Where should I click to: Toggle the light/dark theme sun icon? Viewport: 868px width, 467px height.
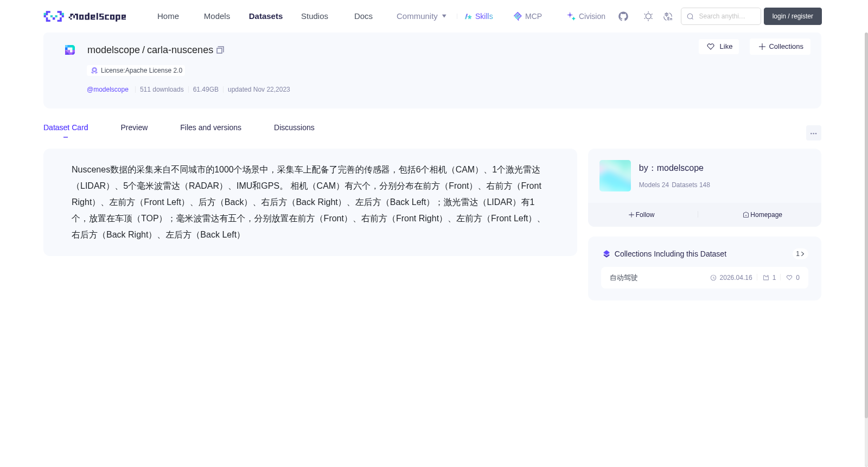coord(648,16)
